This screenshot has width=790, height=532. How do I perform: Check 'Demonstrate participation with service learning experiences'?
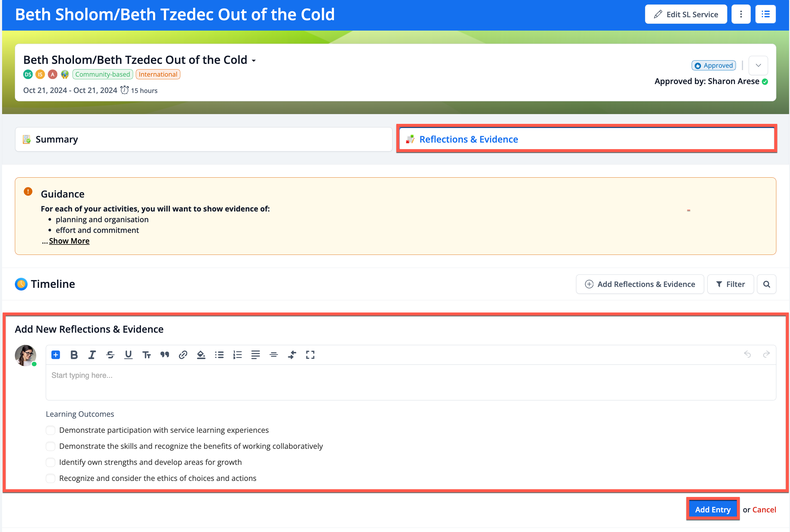click(x=51, y=430)
